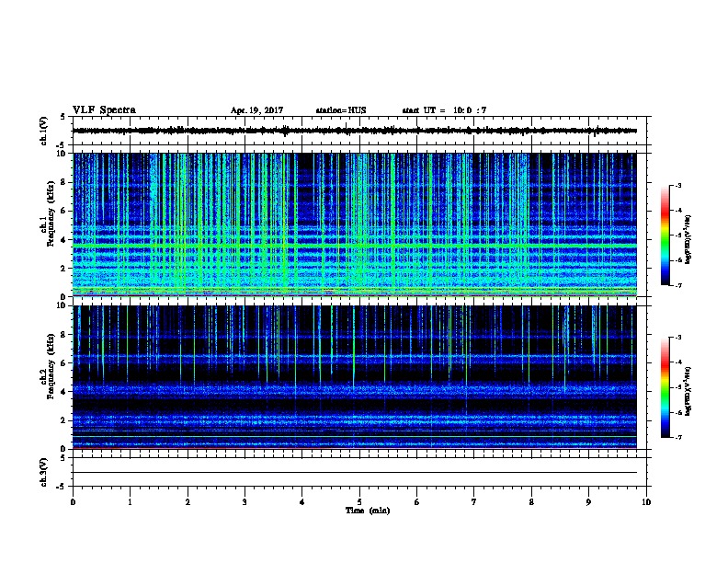Click the '-7' value on ch.2 colorbar
The height and width of the screenshot is (563, 728).
[x=678, y=438]
